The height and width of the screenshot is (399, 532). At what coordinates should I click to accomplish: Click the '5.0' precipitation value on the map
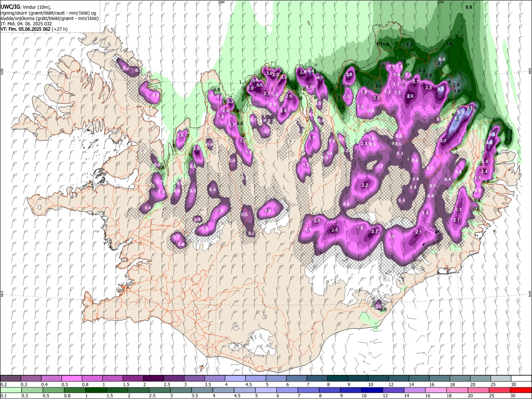pos(441,89)
